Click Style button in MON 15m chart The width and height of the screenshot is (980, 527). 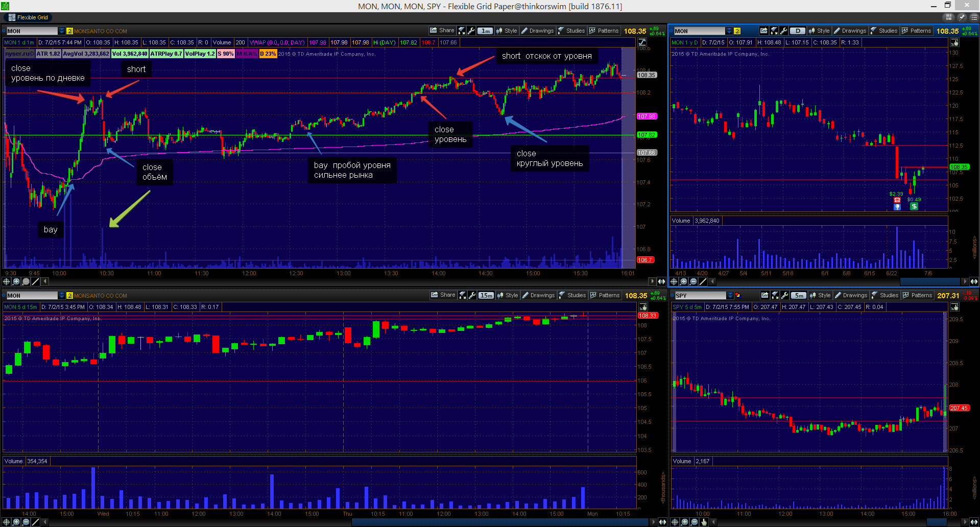click(x=508, y=295)
